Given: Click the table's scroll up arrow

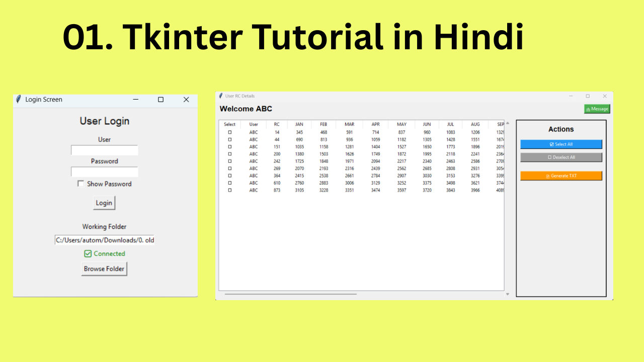Looking at the screenshot, I should click(x=508, y=123).
